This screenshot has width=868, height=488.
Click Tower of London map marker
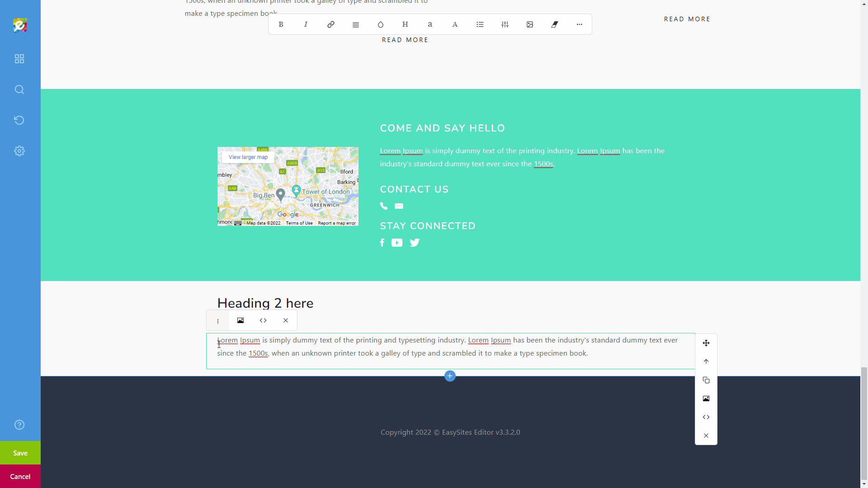pos(296,190)
